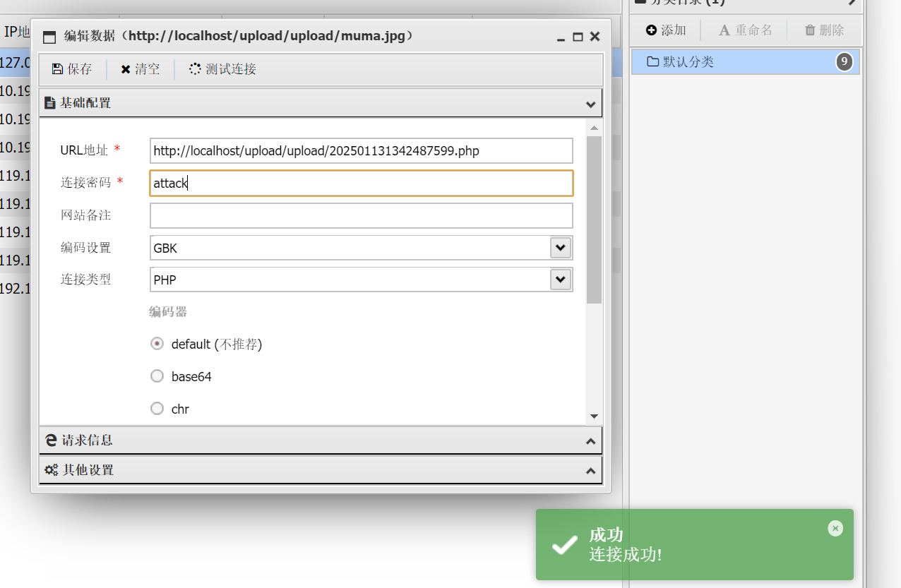901x588 pixels.
Task: Click the Test Connection (测试连接) spinner icon
Action: (194, 69)
